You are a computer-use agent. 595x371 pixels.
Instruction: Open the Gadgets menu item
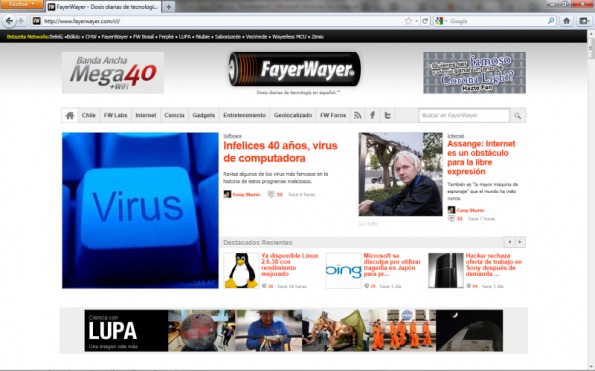click(x=203, y=115)
